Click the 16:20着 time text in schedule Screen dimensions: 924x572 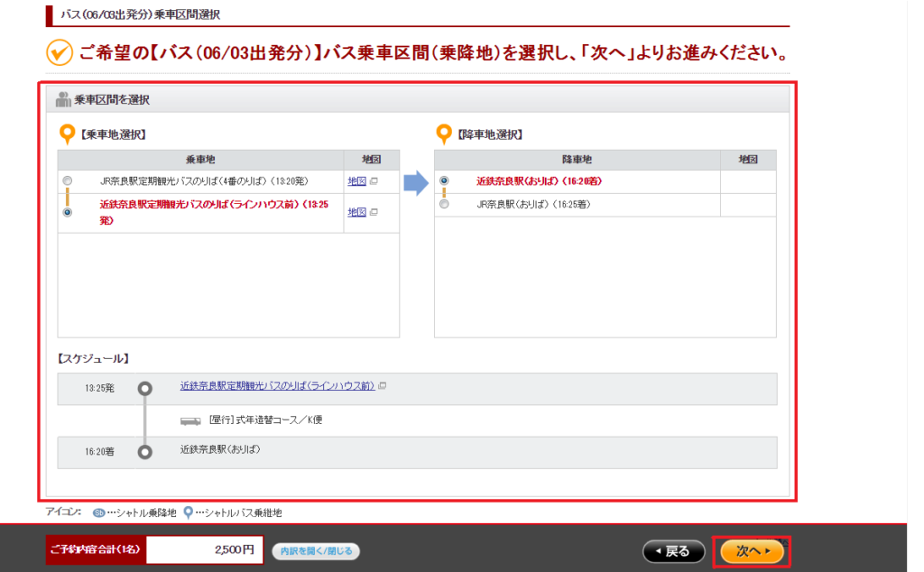(x=99, y=451)
